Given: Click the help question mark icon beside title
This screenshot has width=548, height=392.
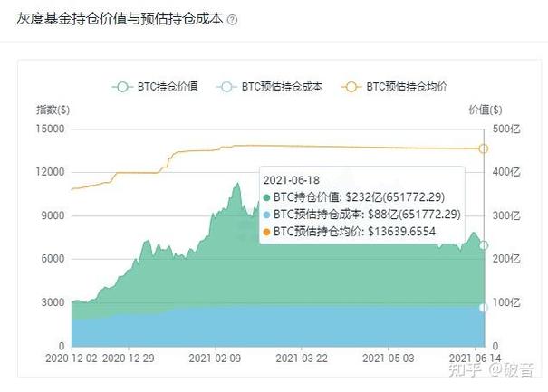Looking at the screenshot, I should 232,20.
